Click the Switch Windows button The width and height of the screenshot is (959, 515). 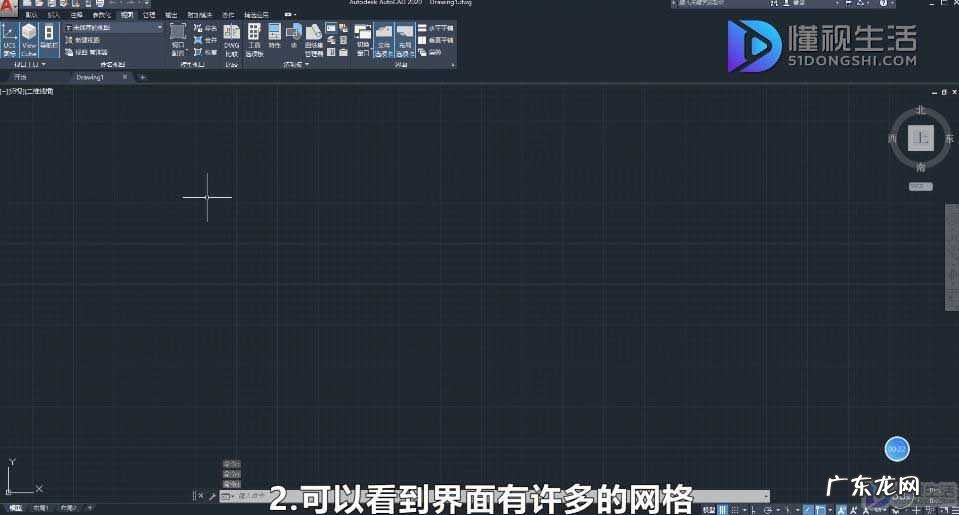(363, 40)
